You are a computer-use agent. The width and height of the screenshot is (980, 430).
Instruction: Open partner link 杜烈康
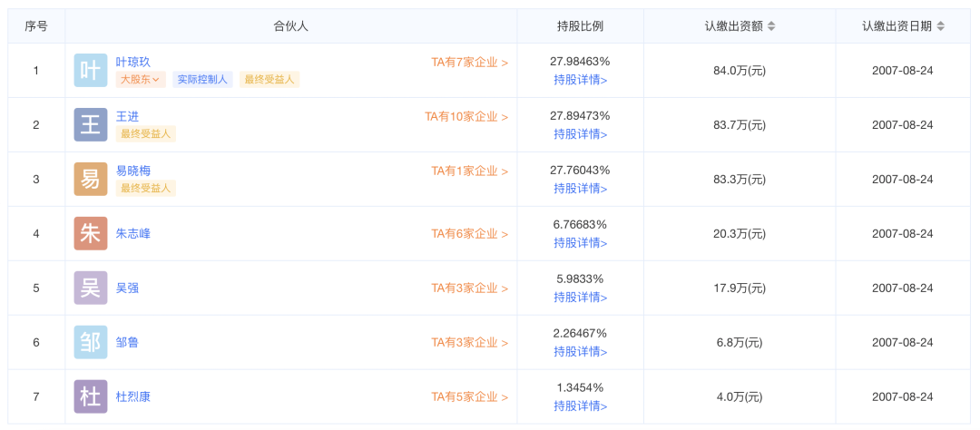pos(133,396)
